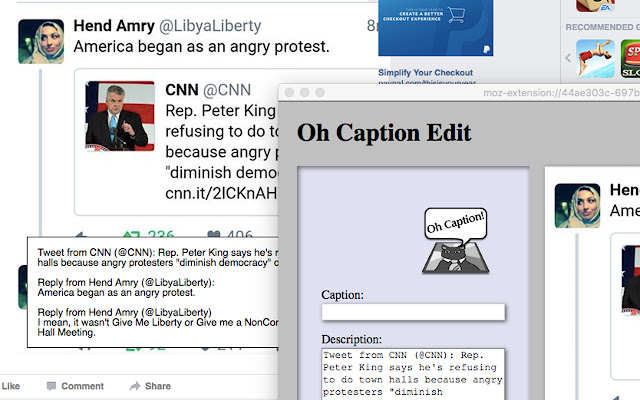Click the heart icon showing 406
Viewport: 640px width, 400px height.
[214, 234]
